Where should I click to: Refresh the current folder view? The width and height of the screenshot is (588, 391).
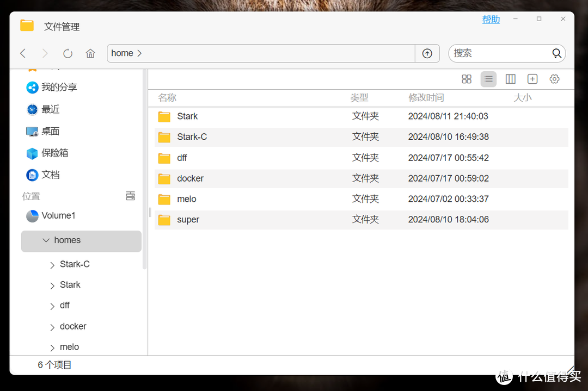68,53
